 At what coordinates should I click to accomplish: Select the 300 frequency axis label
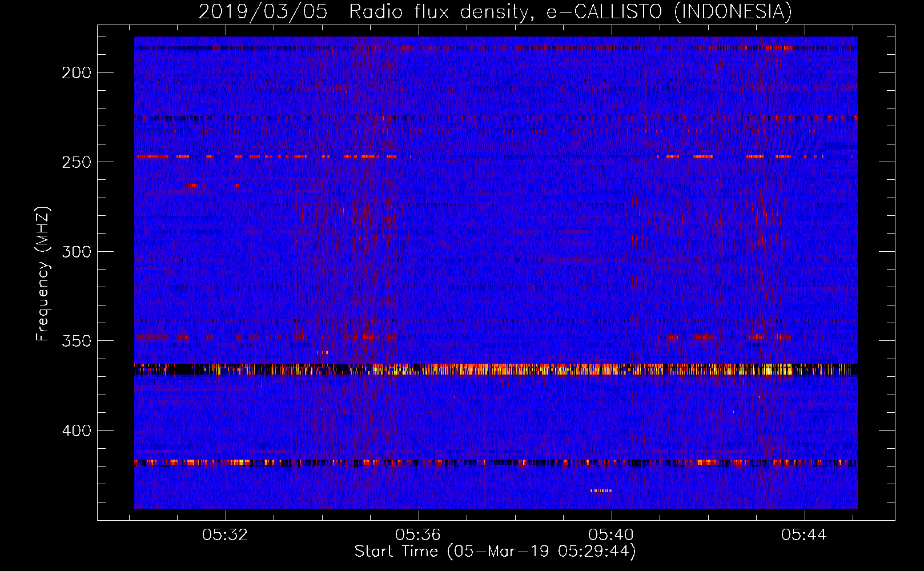point(77,252)
